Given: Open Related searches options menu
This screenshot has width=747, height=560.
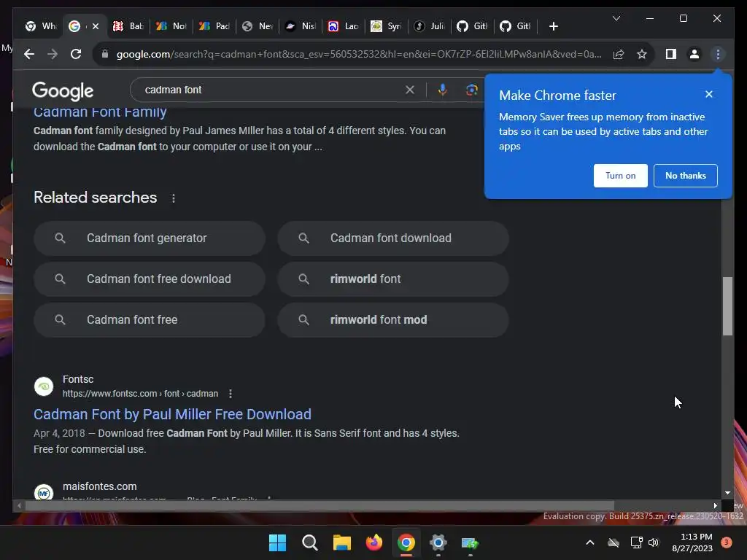Looking at the screenshot, I should tap(174, 198).
